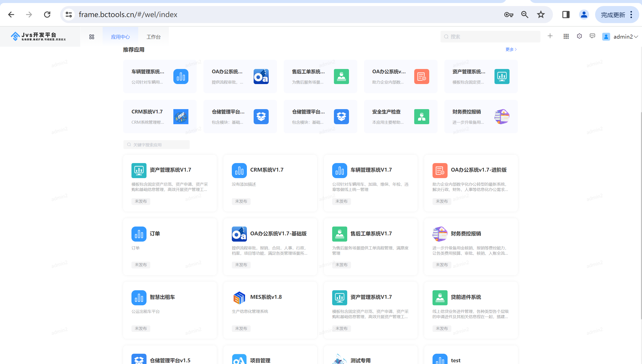
Task: Open the 贷前进件系统 application icon
Action: [x=440, y=298]
